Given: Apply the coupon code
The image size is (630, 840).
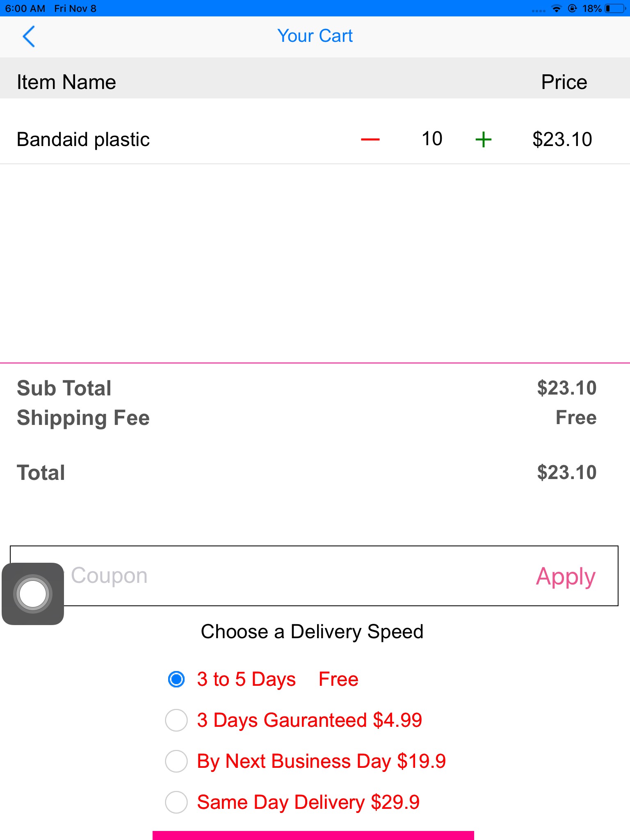Looking at the screenshot, I should [x=565, y=576].
